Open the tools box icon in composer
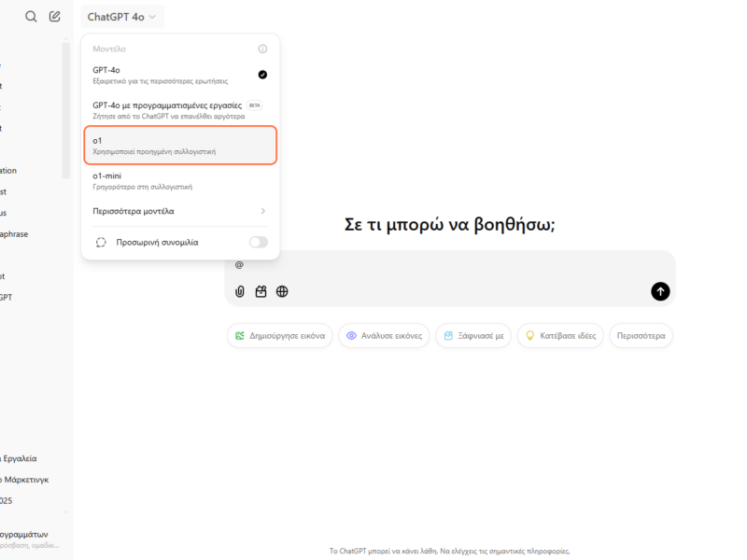 [261, 291]
